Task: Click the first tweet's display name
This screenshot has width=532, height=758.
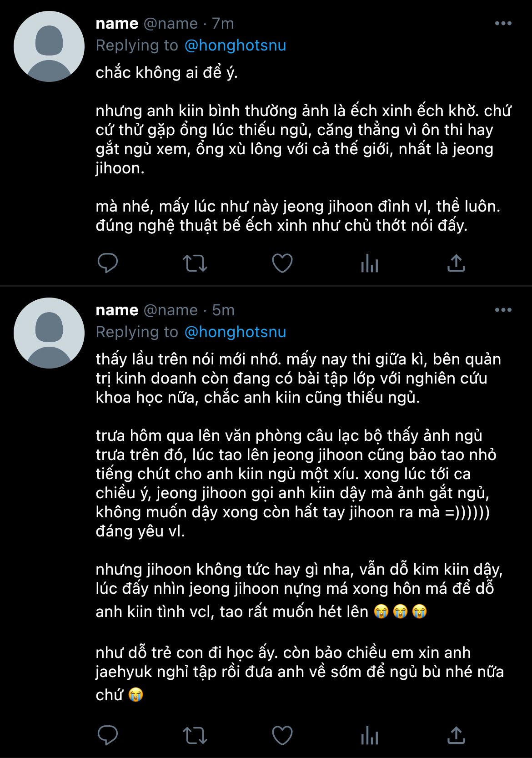Action: (117, 23)
